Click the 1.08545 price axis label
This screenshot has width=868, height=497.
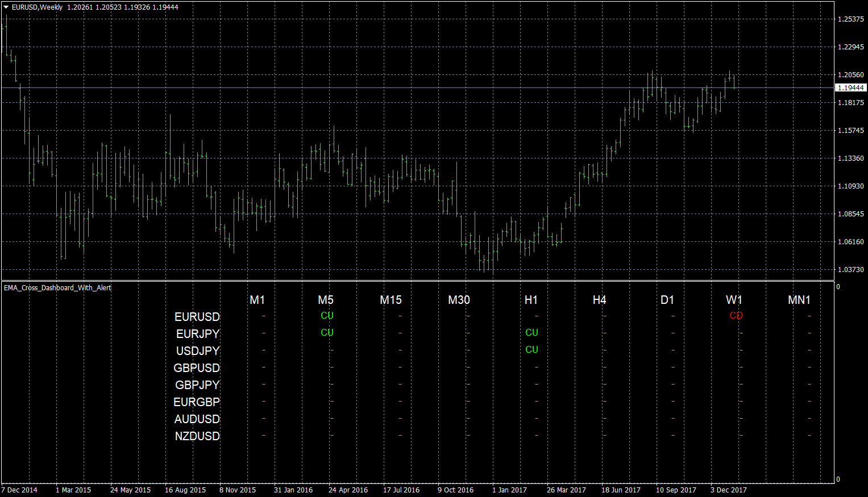coord(850,214)
